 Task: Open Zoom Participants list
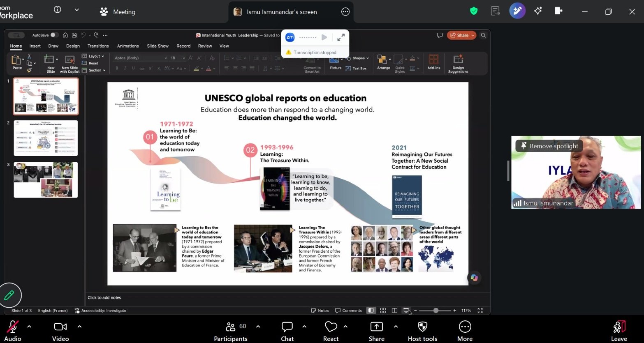(231, 331)
